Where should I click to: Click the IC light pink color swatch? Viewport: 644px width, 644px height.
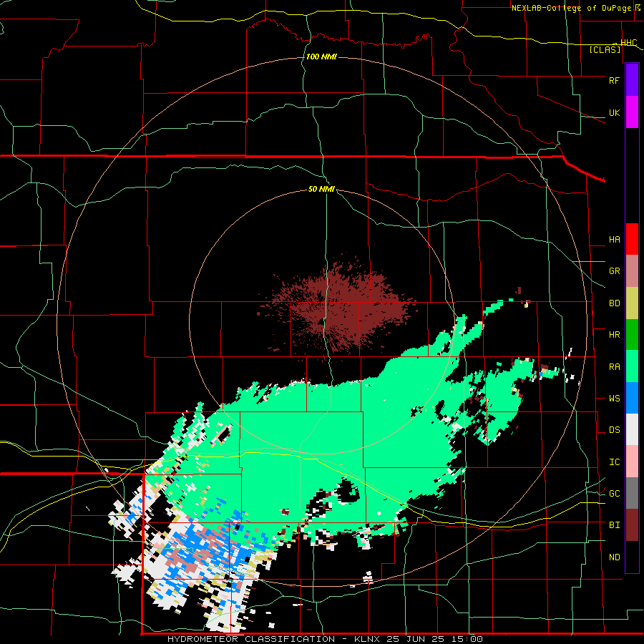coord(632,462)
